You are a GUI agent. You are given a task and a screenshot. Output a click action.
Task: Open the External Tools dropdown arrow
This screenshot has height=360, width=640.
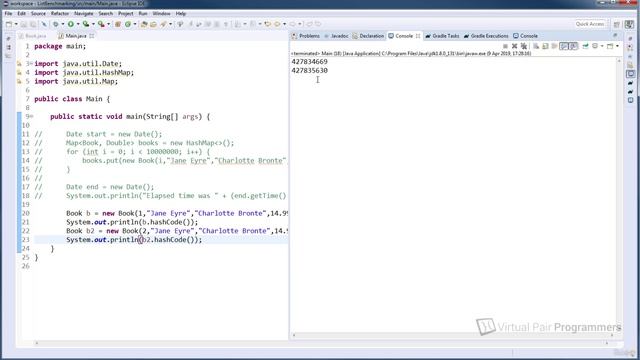108,24
